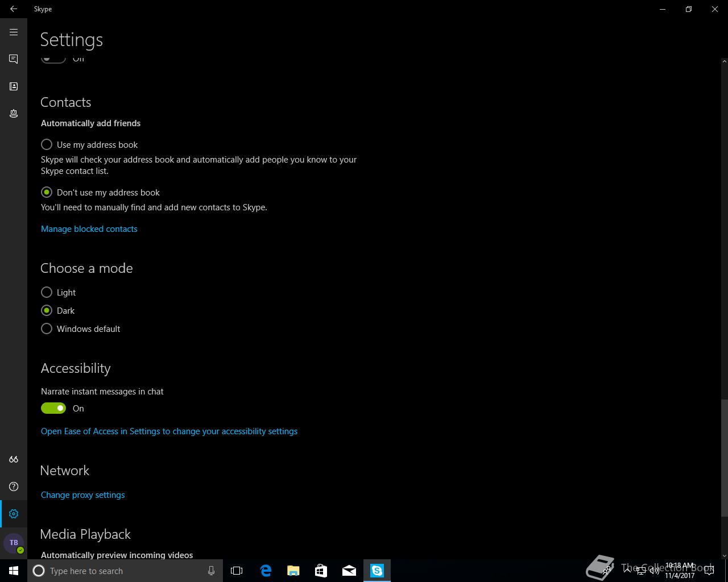Click the Contacts section heading
The width and height of the screenshot is (728, 582).
pos(66,102)
